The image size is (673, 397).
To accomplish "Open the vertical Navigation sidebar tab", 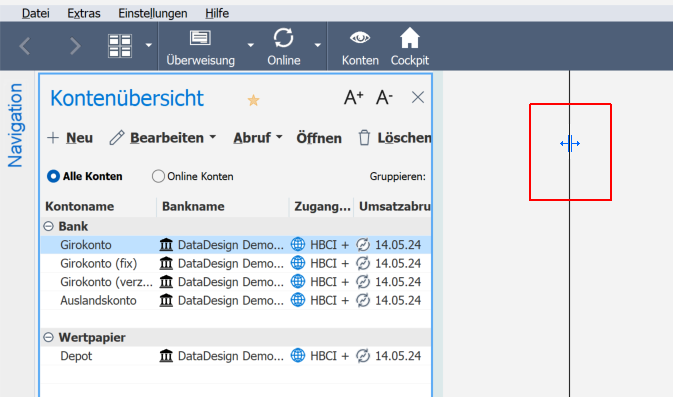I will point(15,125).
